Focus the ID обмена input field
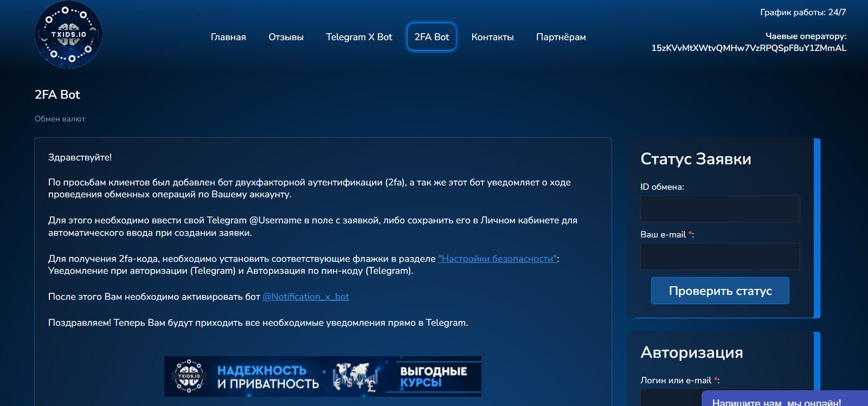The width and height of the screenshot is (868, 406). [x=720, y=209]
